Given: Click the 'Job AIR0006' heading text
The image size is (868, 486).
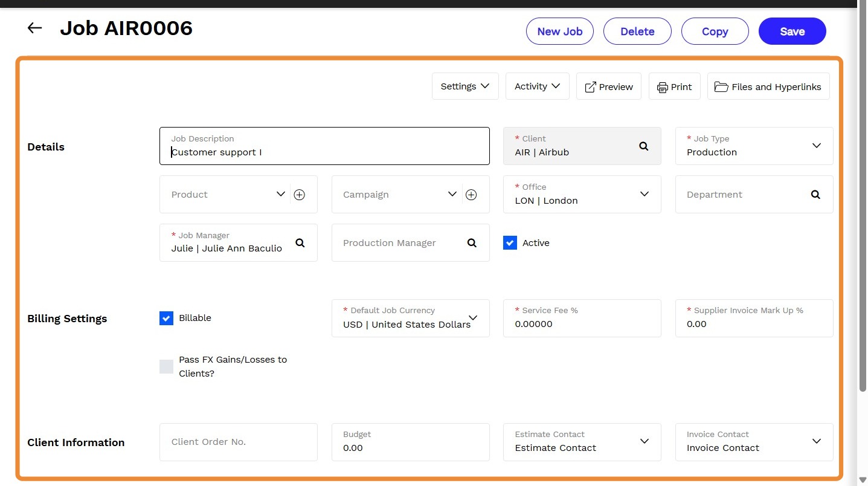Looking at the screenshot, I should tap(126, 28).
